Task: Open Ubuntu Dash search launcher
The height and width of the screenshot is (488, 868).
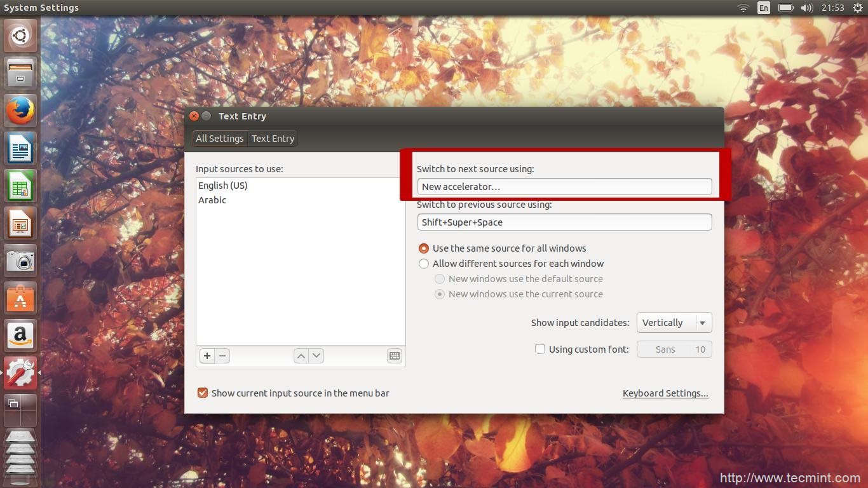Action: [x=20, y=36]
